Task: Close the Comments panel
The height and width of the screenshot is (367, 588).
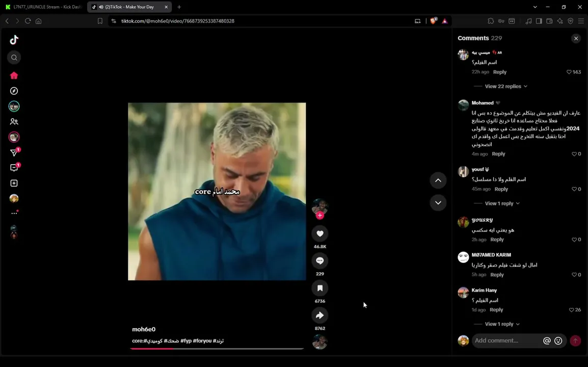Action: point(576,38)
